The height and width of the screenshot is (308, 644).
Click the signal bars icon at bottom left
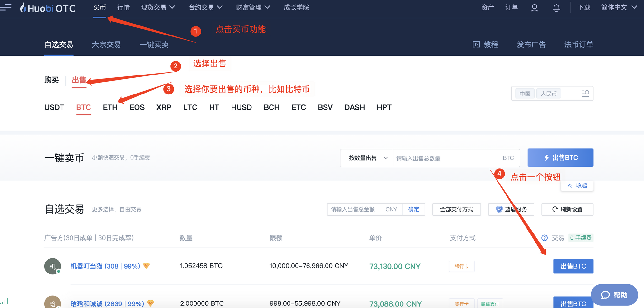click(x=4, y=302)
